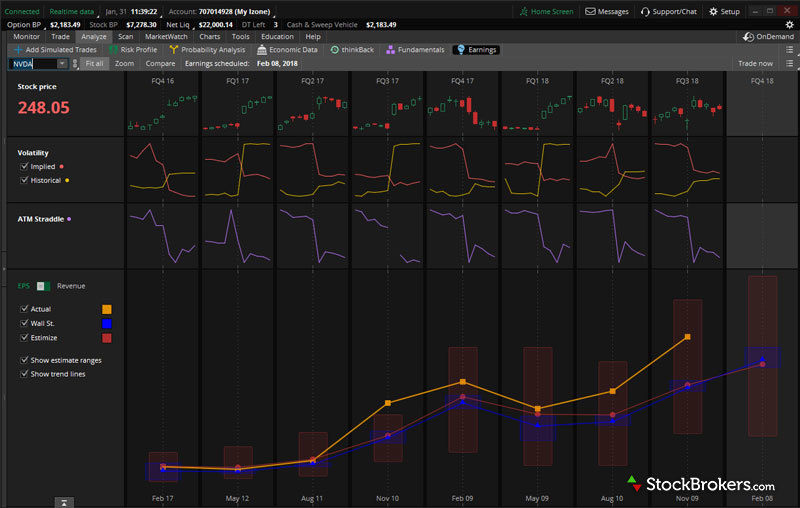Click the Zoom button
The width and height of the screenshot is (800, 508).
point(124,64)
